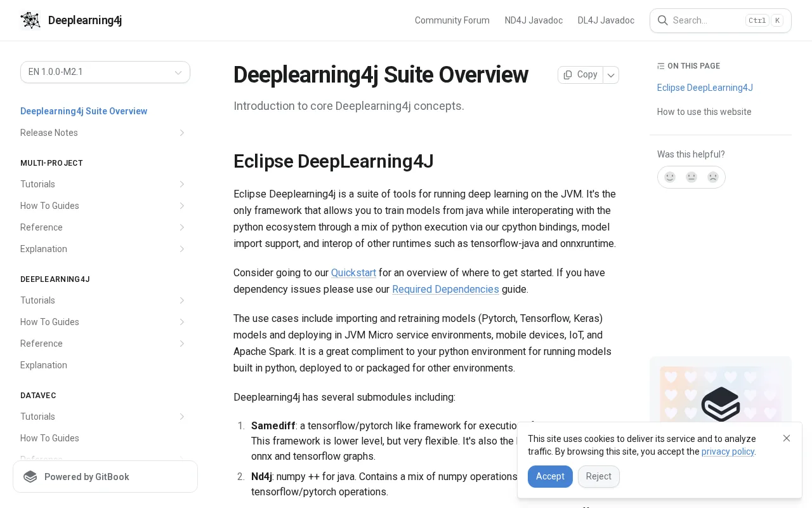The height and width of the screenshot is (508, 812).
Task: Click Powered by GitBook
Action: [105, 477]
